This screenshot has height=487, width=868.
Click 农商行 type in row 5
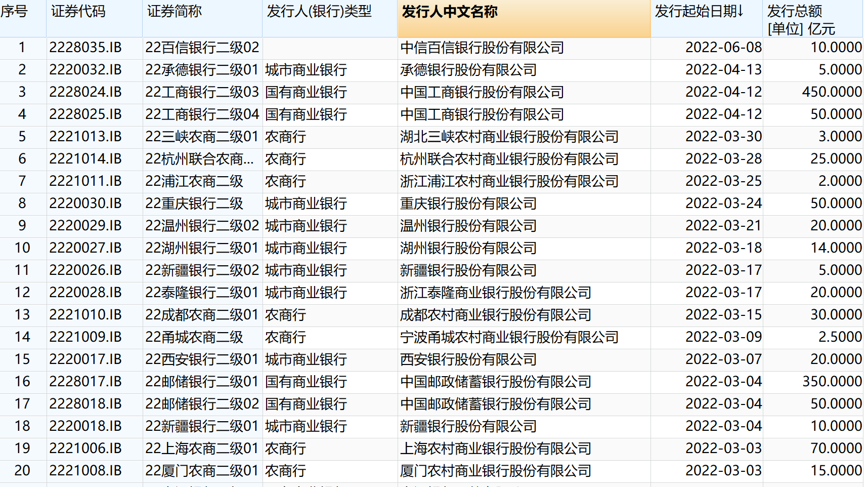coord(285,137)
